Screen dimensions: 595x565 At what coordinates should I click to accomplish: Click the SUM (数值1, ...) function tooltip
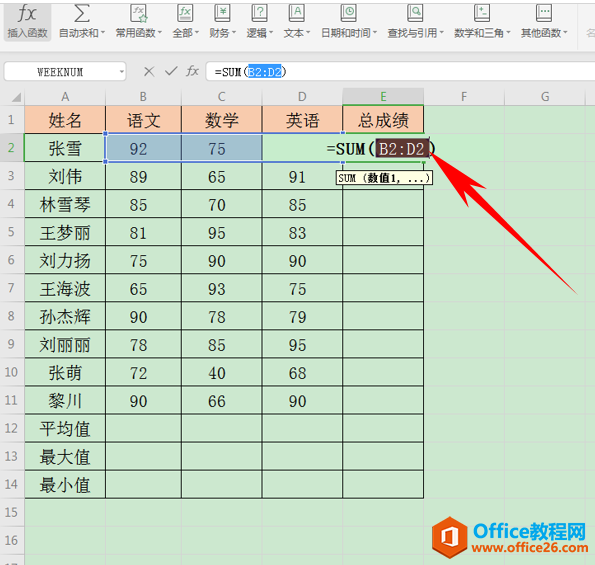pyautogui.click(x=384, y=178)
